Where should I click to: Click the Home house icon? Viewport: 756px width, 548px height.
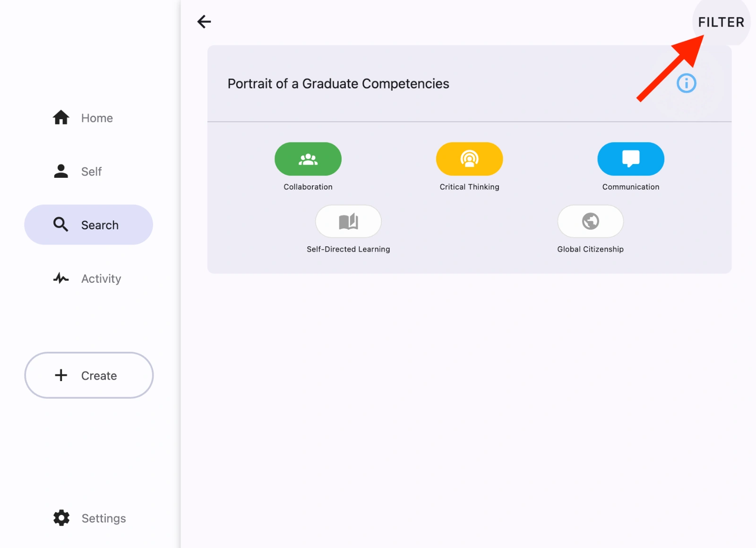pyautogui.click(x=61, y=118)
